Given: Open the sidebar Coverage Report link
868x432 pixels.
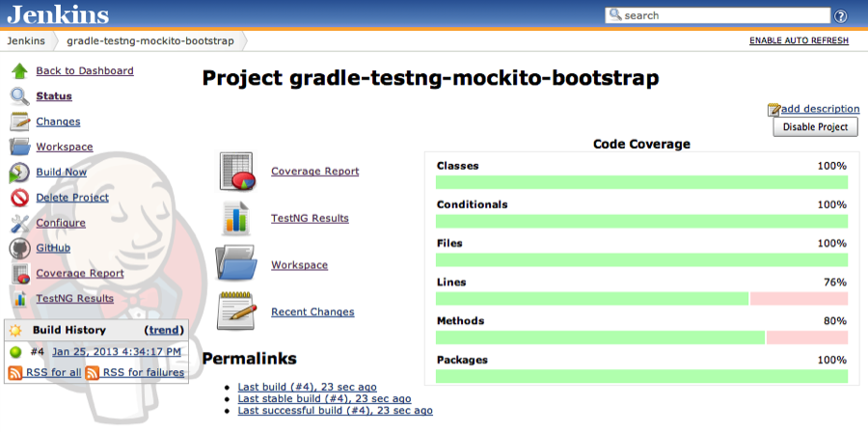Looking at the screenshot, I should pyautogui.click(x=80, y=273).
